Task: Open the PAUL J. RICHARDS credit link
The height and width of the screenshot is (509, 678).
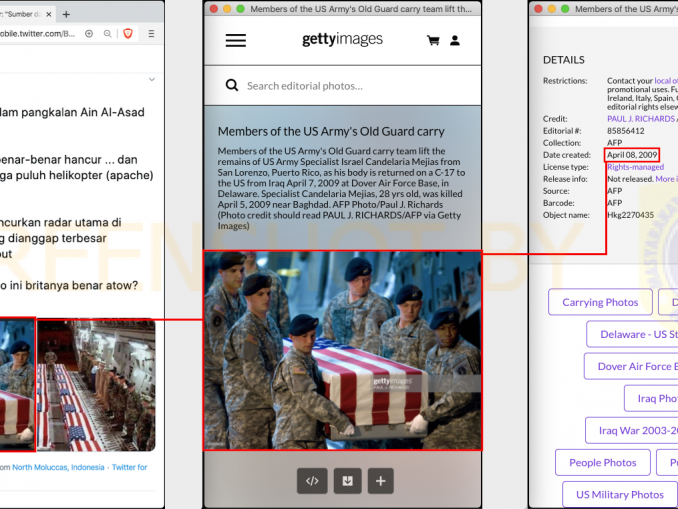Action: click(x=642, y=118)
